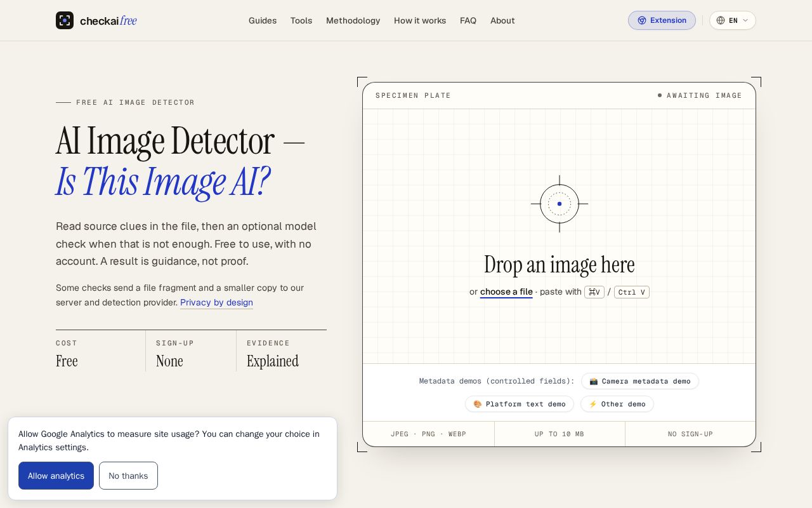Click the 'choose a file' link
Viewport: 812px width, 508px height.
pos(506,292)
